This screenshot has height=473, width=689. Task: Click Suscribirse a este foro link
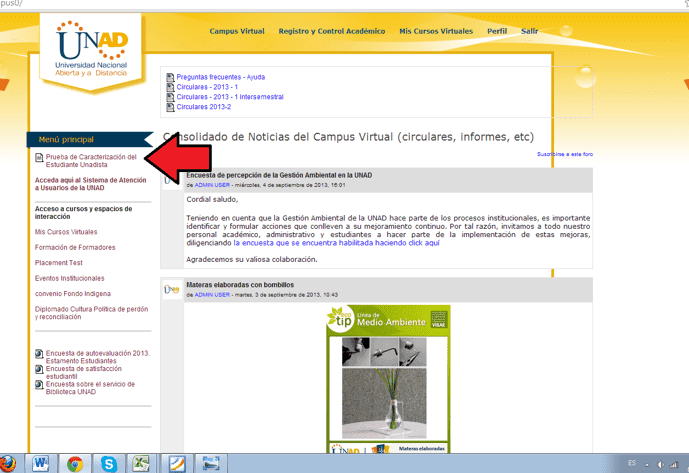tap(565, 154)
